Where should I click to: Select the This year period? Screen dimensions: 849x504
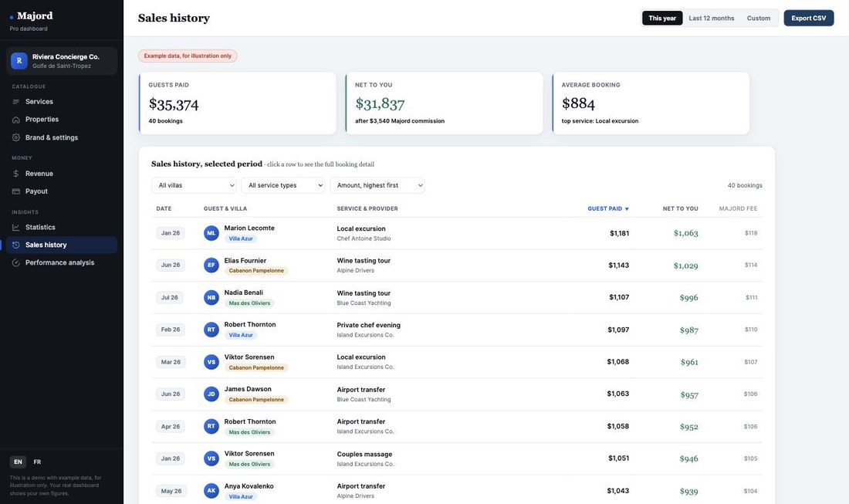tap(662, 19)
